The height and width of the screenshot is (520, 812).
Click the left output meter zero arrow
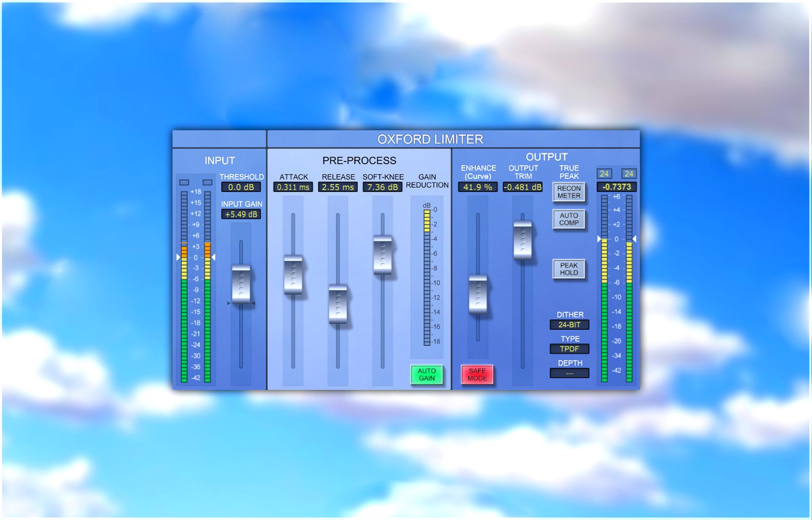point(599,239)
